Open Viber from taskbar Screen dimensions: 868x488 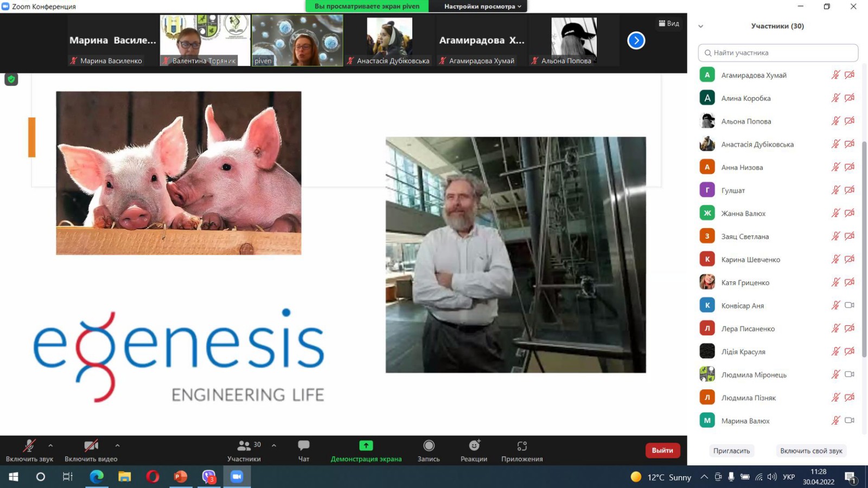click(x=209, y=477)
